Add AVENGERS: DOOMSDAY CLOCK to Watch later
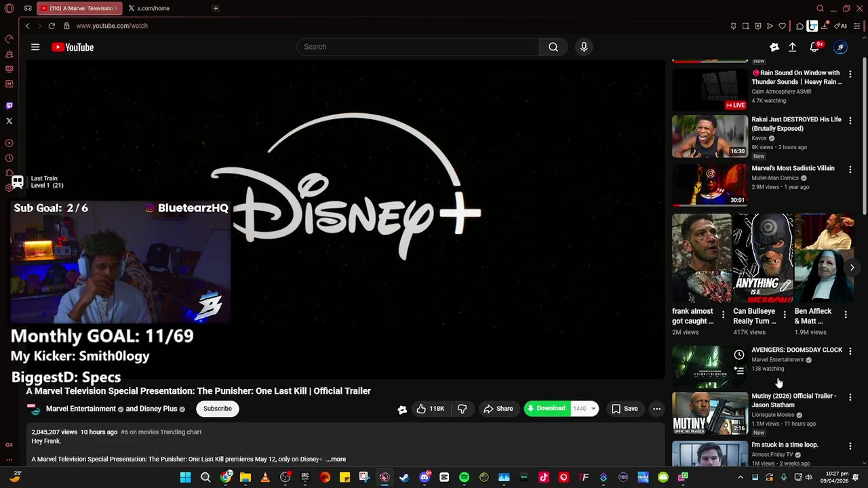868x488 pixels. pos(739,354)
